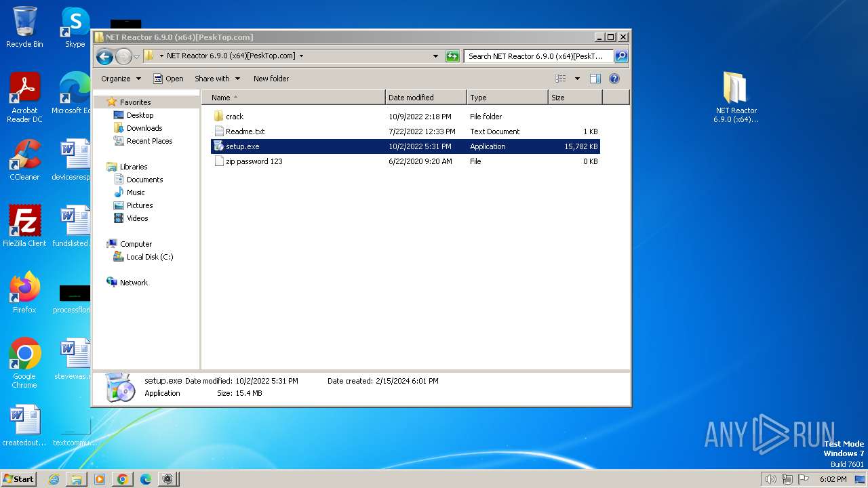Select the Recycle Bin desktop icon

coord(24,27)
